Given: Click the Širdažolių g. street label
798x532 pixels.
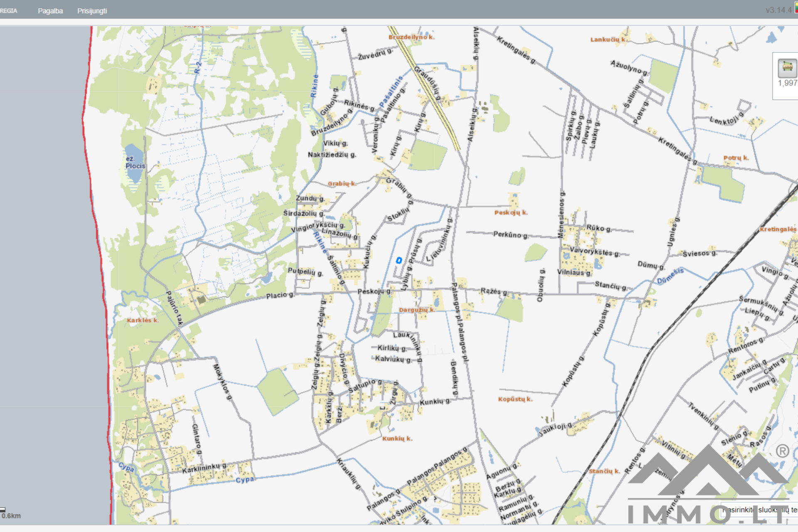Looking at the screenshot, I should pyautogui.click(x=303, y=213).
